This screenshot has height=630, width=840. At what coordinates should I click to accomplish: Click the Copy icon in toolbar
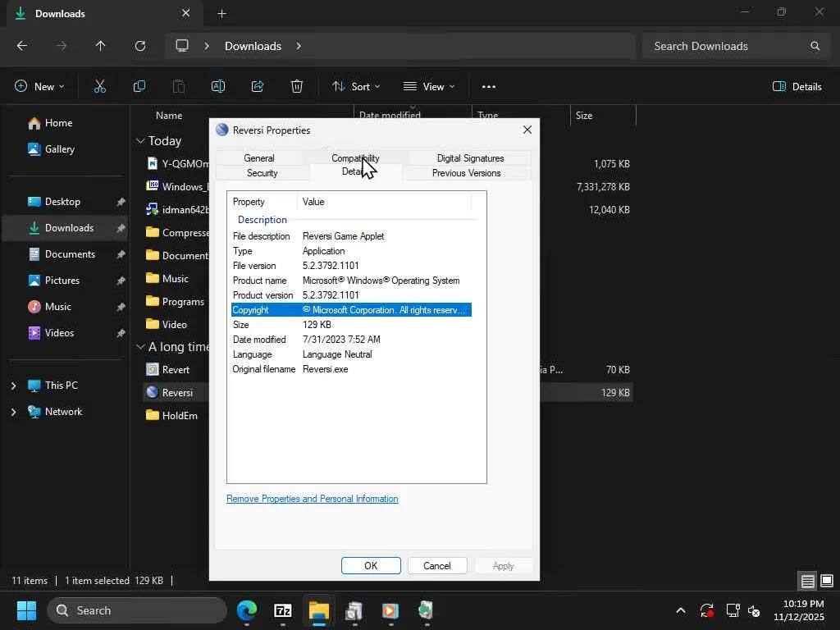coord(139,86)
